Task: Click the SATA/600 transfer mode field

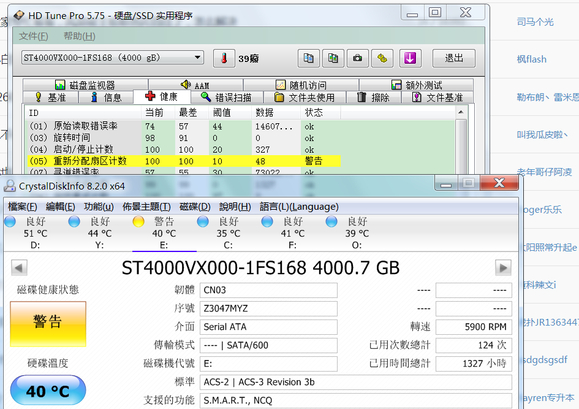Action: point(268,346)
